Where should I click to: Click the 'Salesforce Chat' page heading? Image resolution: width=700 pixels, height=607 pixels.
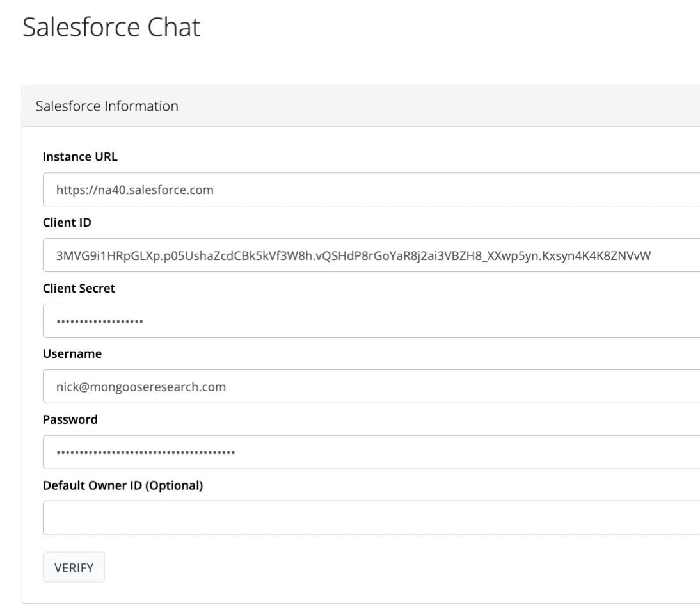click(x=111, y=29)
